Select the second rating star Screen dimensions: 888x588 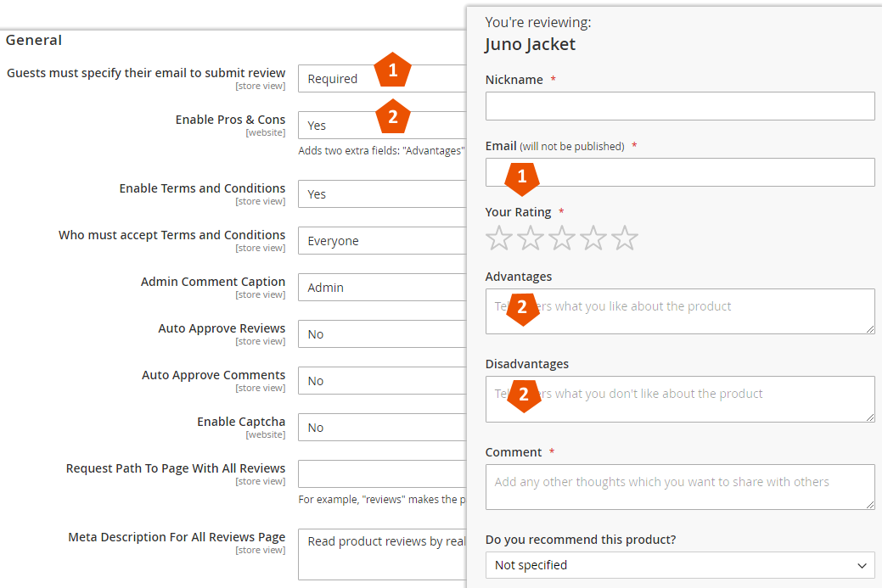tap(531, 238)
